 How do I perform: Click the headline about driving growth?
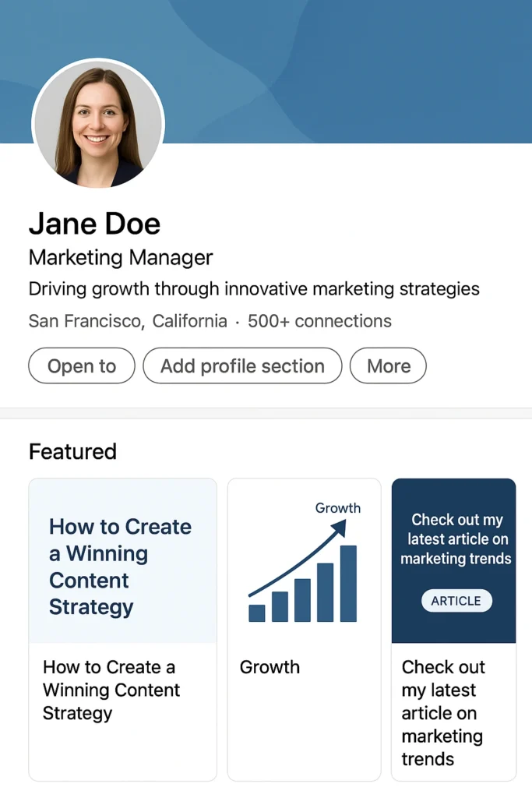point(254,289)
